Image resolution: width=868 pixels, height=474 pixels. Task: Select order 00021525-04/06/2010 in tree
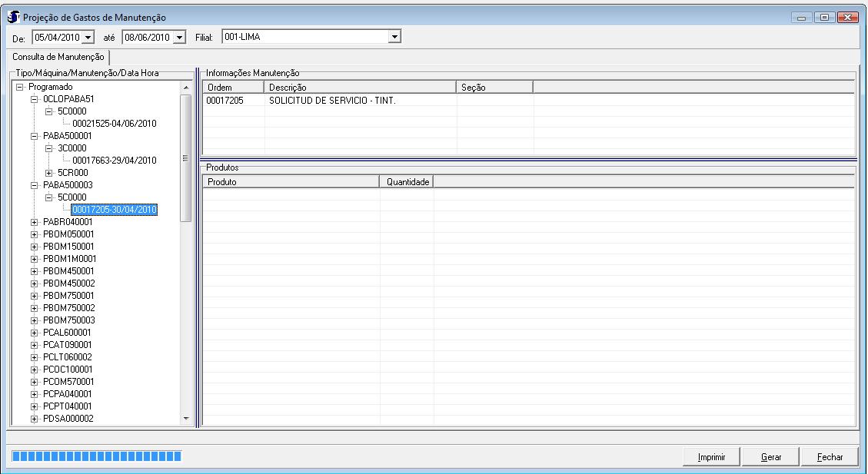[114, 124]
